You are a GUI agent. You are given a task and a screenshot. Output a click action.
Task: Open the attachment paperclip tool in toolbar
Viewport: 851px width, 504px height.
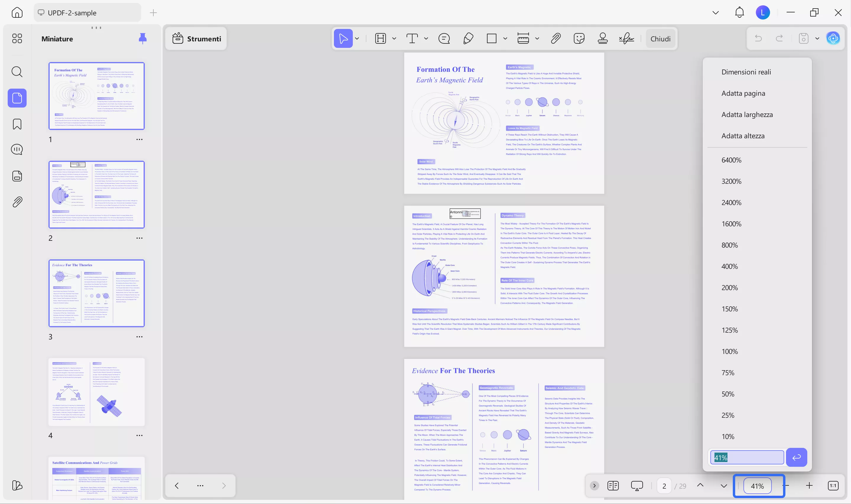[556, 39]
